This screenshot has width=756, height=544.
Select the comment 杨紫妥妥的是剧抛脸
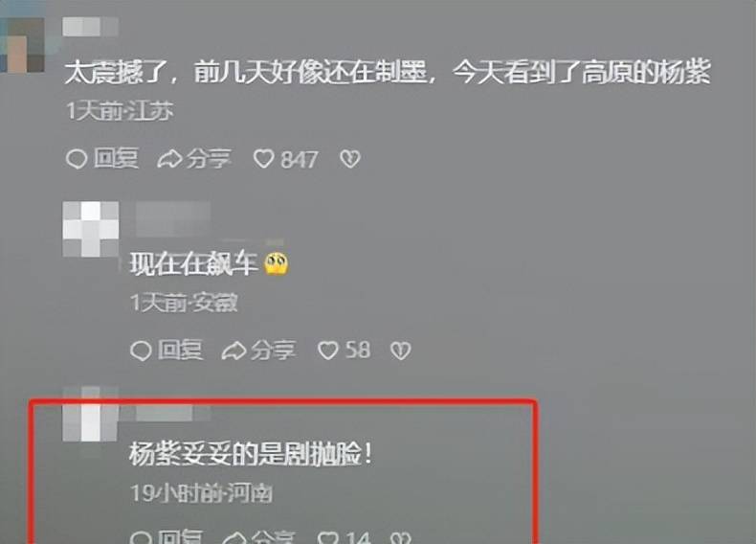[x=250, y=454]
